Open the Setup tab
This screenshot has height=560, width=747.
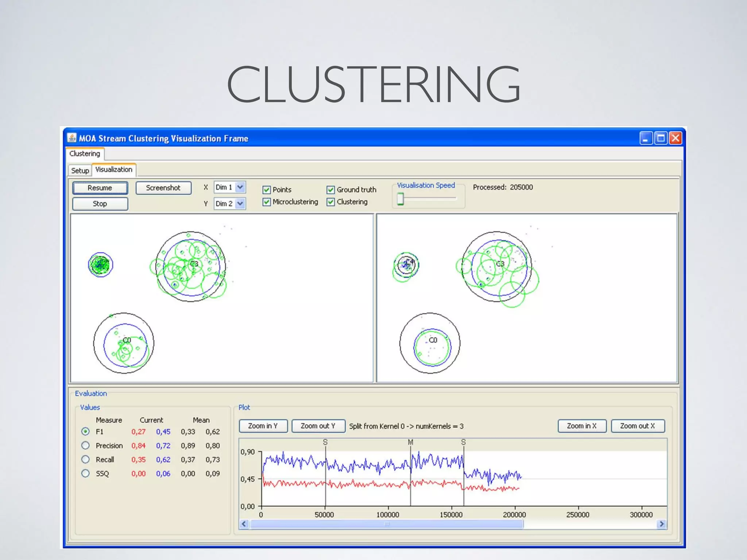(x=80, y=170)
